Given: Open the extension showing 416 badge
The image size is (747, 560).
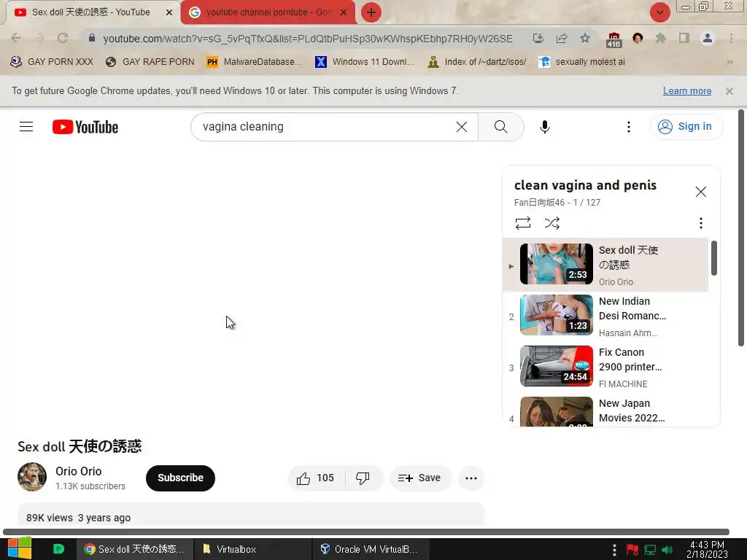Looking at the screenshot, I should click(x=614, y=39).
